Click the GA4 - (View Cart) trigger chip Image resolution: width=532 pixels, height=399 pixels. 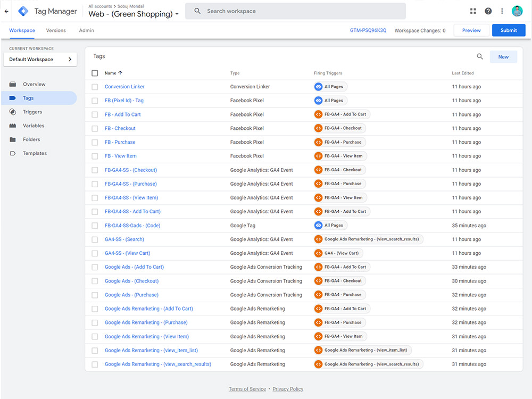coord(338,253)
